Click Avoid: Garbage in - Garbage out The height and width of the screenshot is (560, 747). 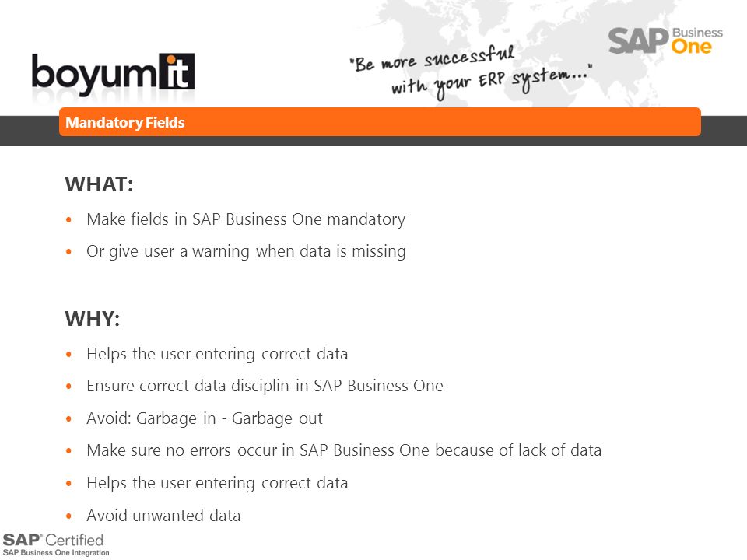click(x=205, y=418)
